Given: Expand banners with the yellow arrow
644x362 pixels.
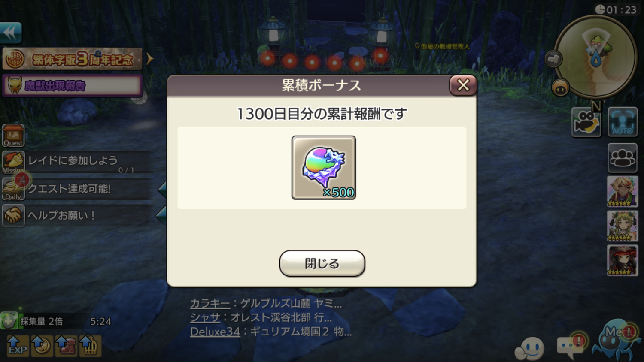Looking at the screenshot, I should 149,59.
